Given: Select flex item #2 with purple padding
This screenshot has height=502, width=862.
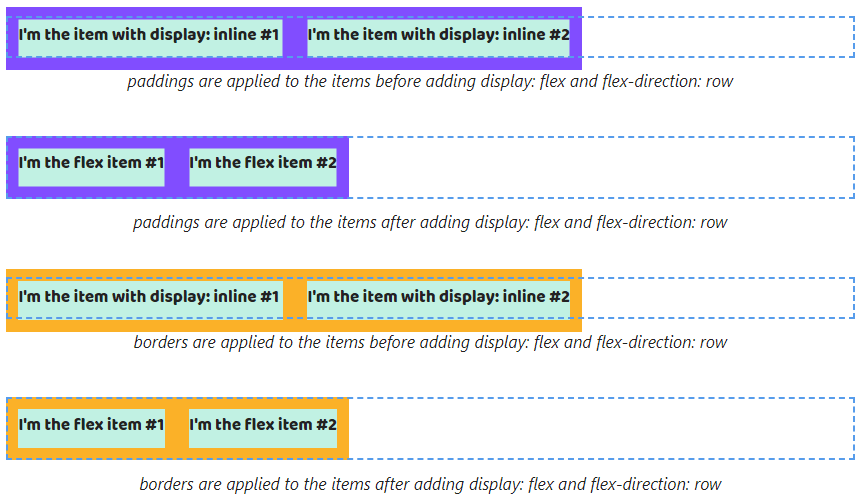Looking at the screenshot, I should 262,164.
